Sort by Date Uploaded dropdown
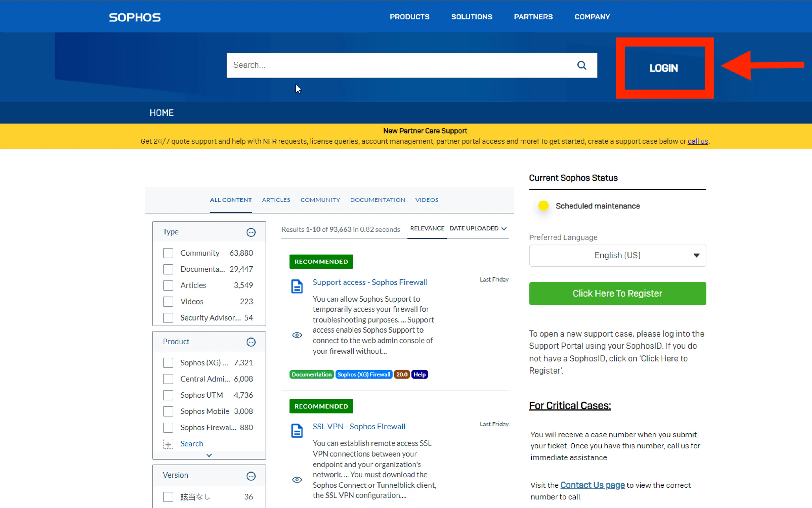The width and height of the screenshot is (812, 508). coord(478,229)
